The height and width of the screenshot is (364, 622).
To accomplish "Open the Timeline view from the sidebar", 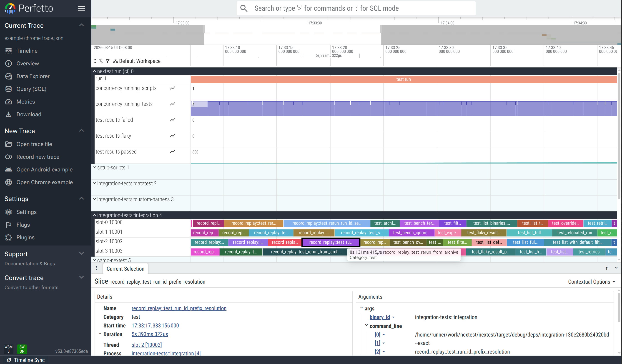I will click(x=27, y=51).
